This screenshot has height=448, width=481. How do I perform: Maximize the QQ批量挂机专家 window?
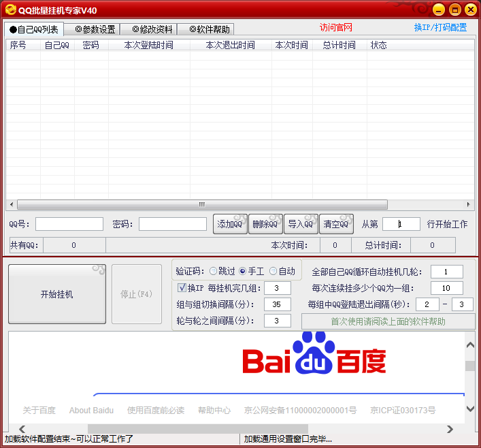[455, 10]
